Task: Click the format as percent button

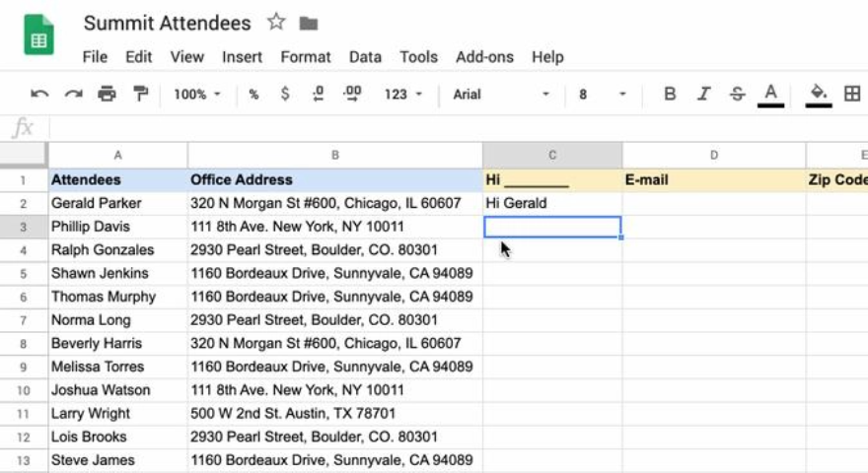Action: pyautogui.click(x=253, y=95)
